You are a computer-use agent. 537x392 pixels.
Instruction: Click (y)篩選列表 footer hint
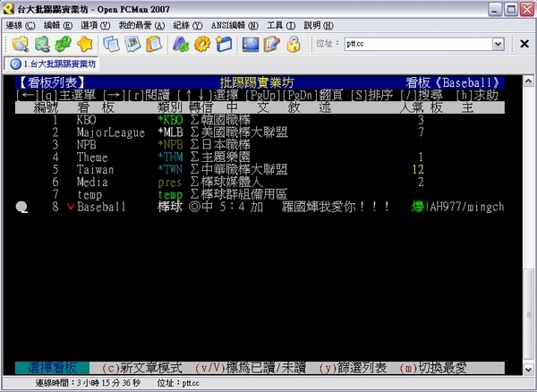353,368
